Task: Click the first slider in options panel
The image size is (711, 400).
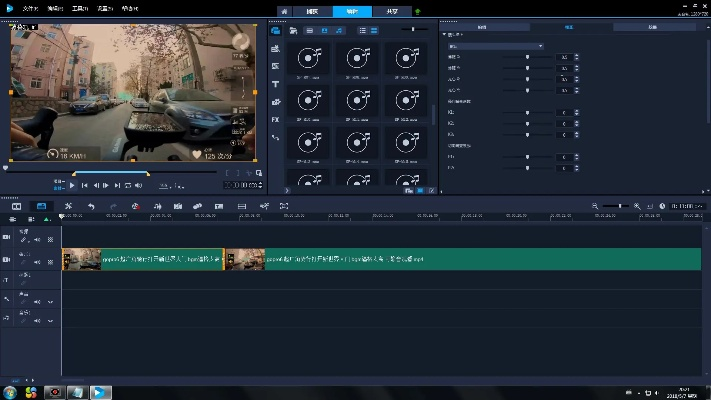Action: pyautogui.click(x=529, y=57)
